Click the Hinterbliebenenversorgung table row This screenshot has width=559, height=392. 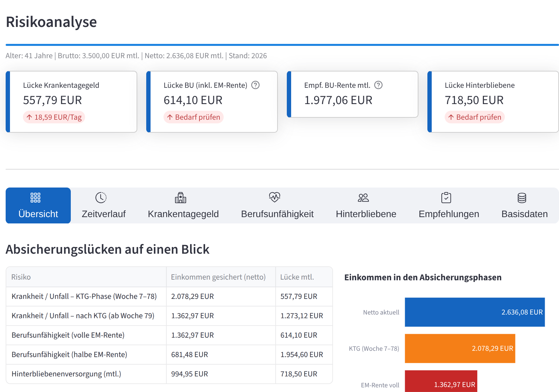pos(166,374)
